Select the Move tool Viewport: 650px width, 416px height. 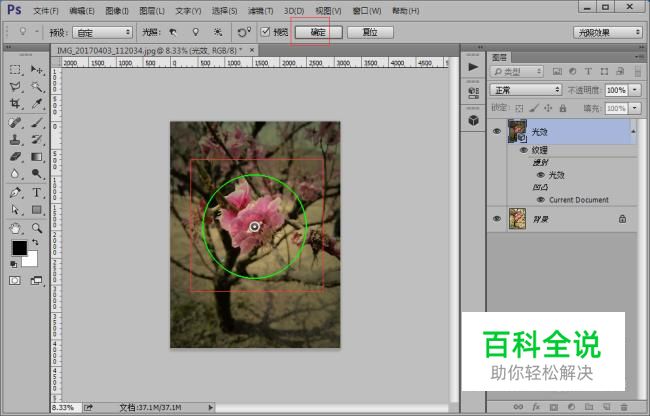point(37,70)
